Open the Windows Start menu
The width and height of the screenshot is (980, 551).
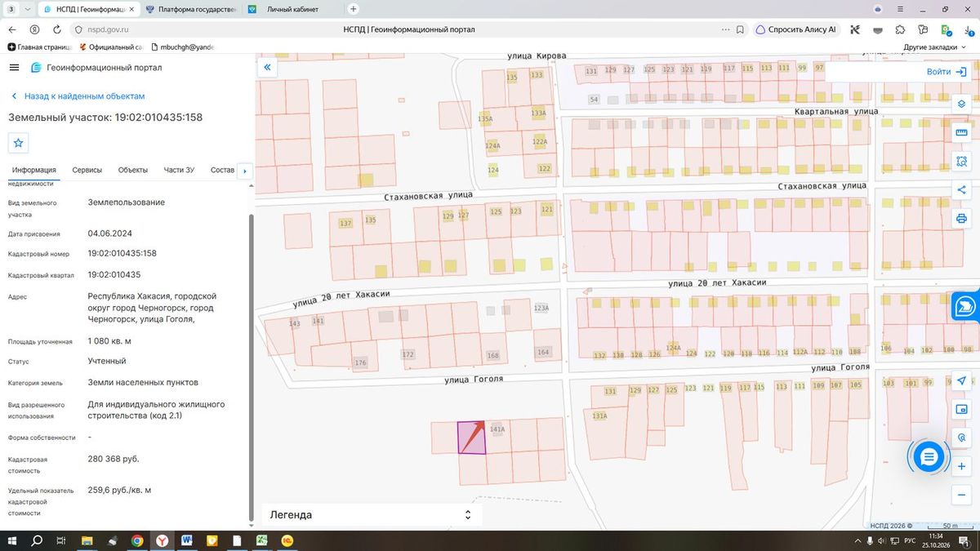click(x=12, y=540)
